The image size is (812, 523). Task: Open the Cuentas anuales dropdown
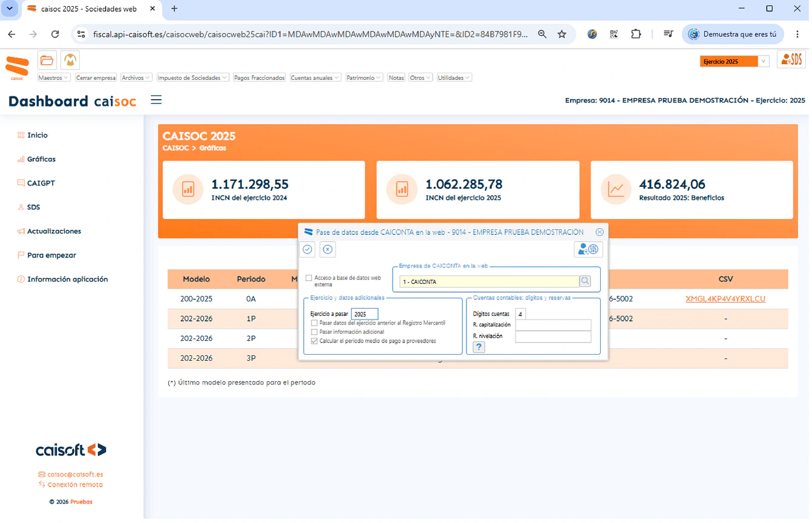[x=315, y=77]
